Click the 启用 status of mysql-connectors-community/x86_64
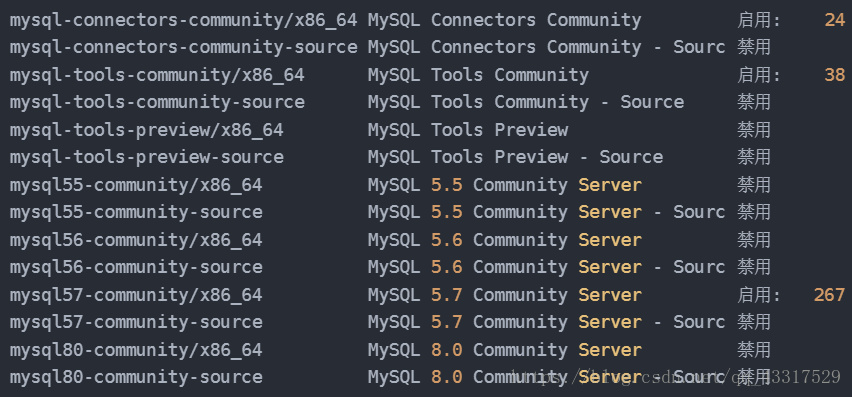 [x=759, y=21]
